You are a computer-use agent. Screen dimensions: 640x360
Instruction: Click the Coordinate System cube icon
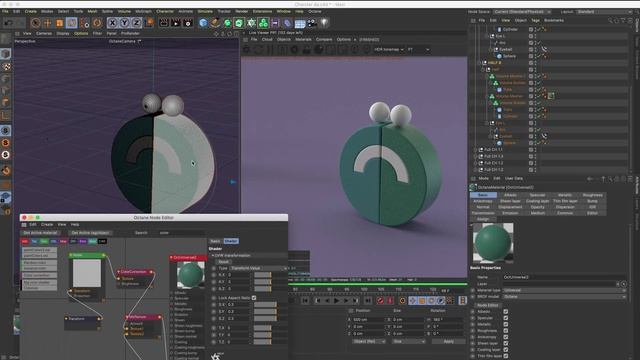[x=149, y=22]
